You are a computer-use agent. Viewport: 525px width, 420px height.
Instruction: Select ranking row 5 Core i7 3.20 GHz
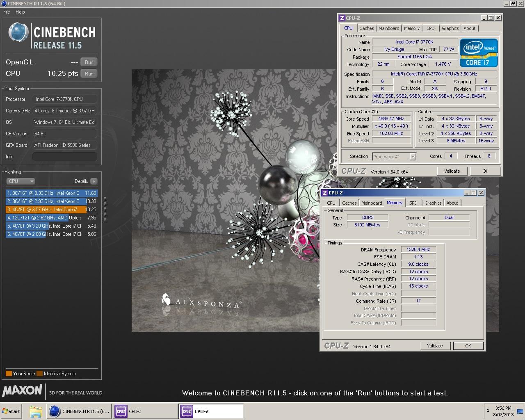pos(52,226)
